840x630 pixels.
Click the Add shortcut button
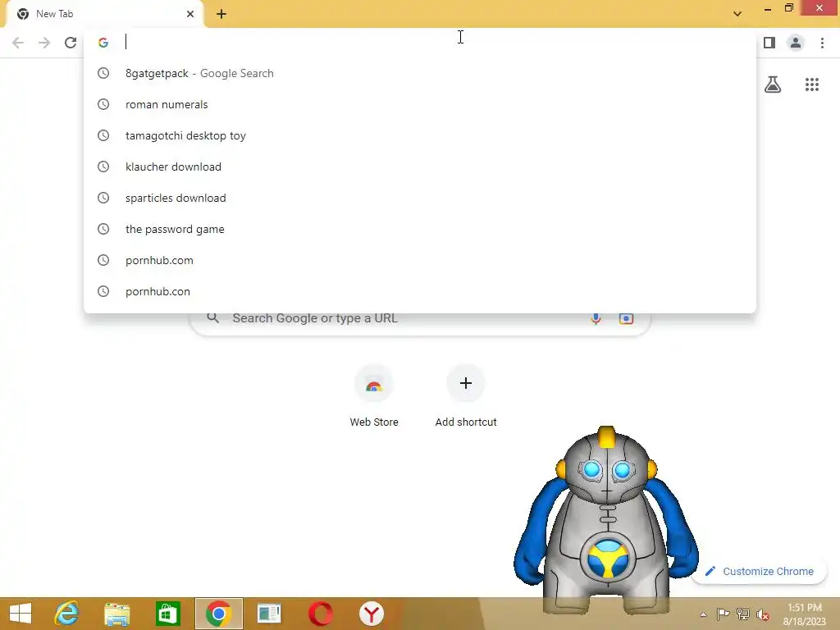click(x=466, y=396)
